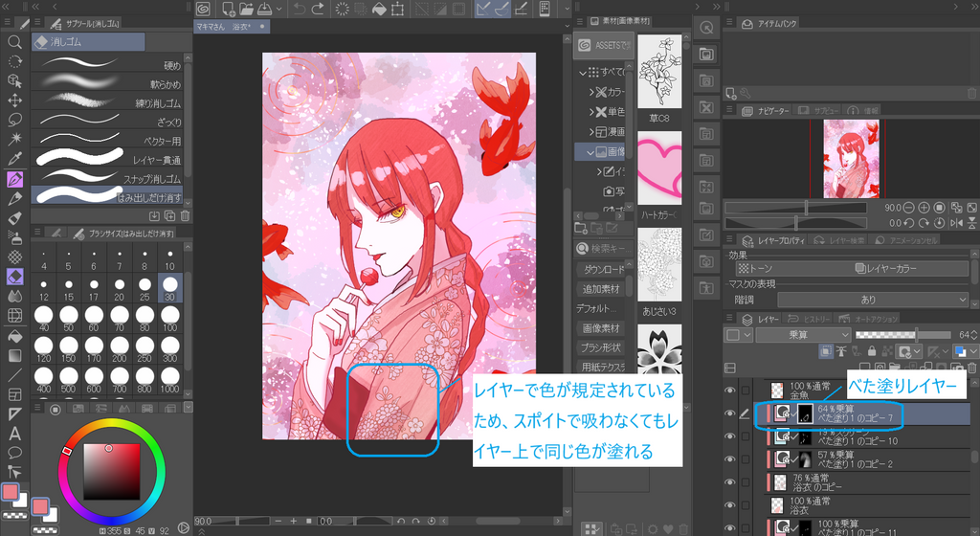Adjust the layer opacity slider

[904, 335]
